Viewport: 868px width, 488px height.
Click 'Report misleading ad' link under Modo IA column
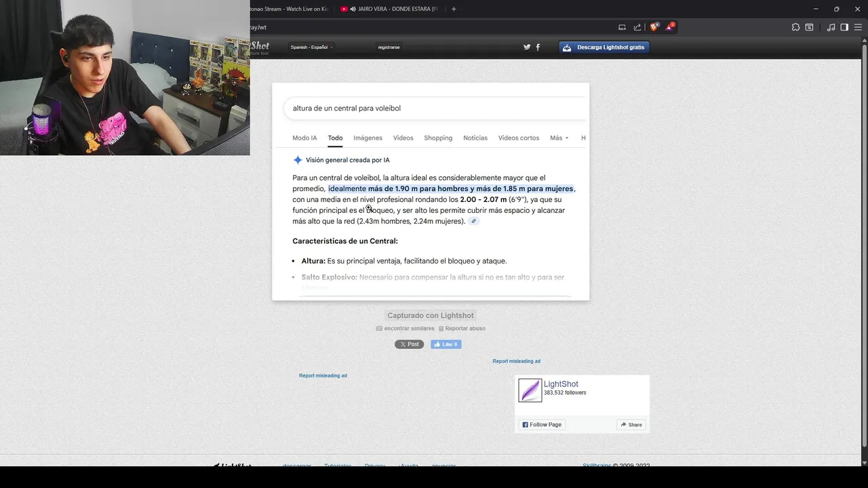323,375
